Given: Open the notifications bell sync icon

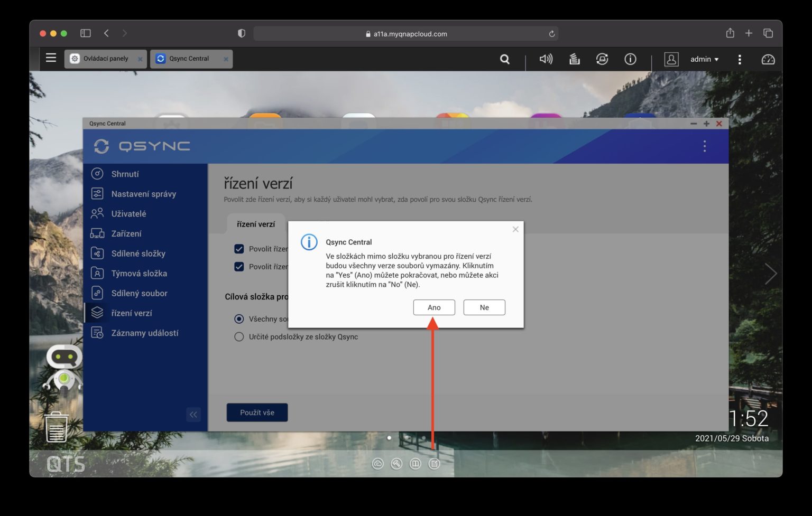Looking at the screenshot, I should [602, 59].
